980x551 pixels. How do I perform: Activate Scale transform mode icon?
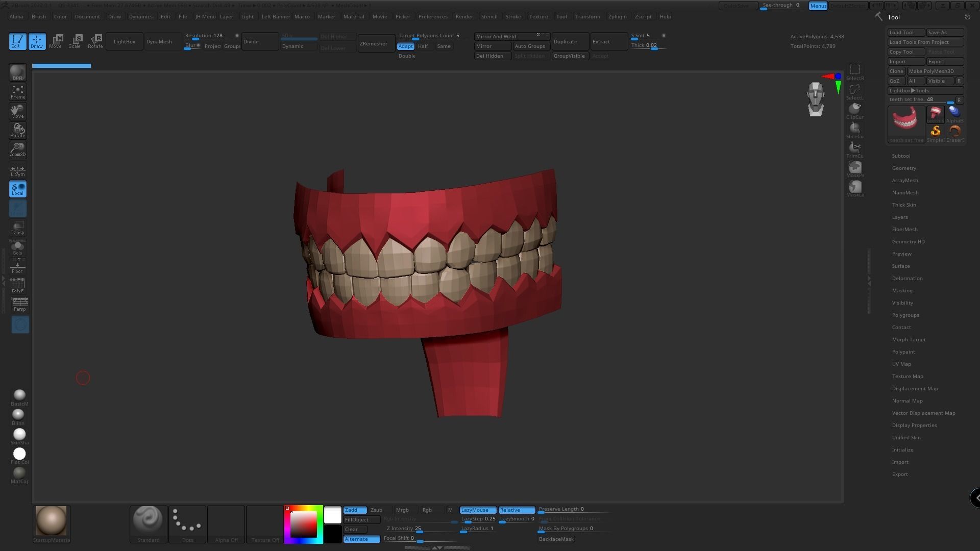pyautogui.click(x=75, y=41)
